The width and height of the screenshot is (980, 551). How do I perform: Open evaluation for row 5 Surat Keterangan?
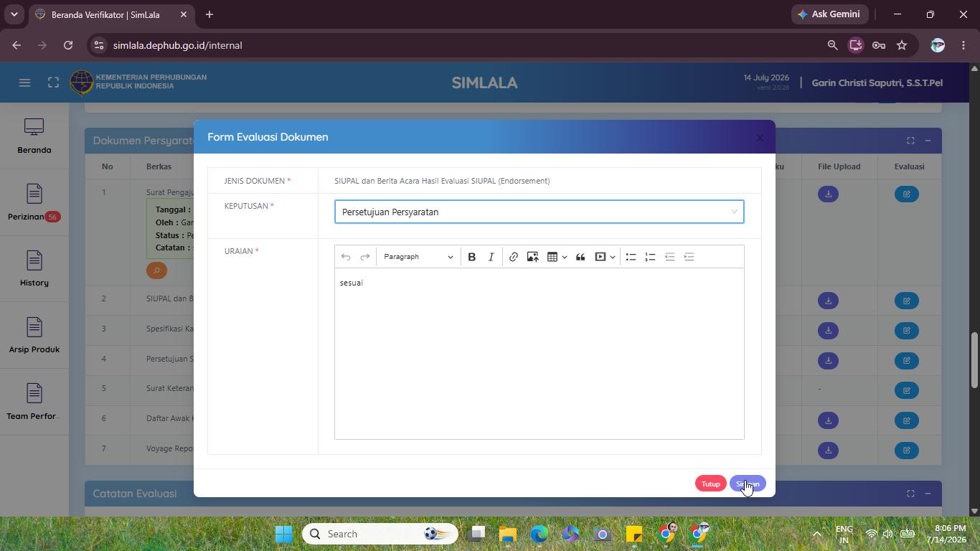[906, 390]
